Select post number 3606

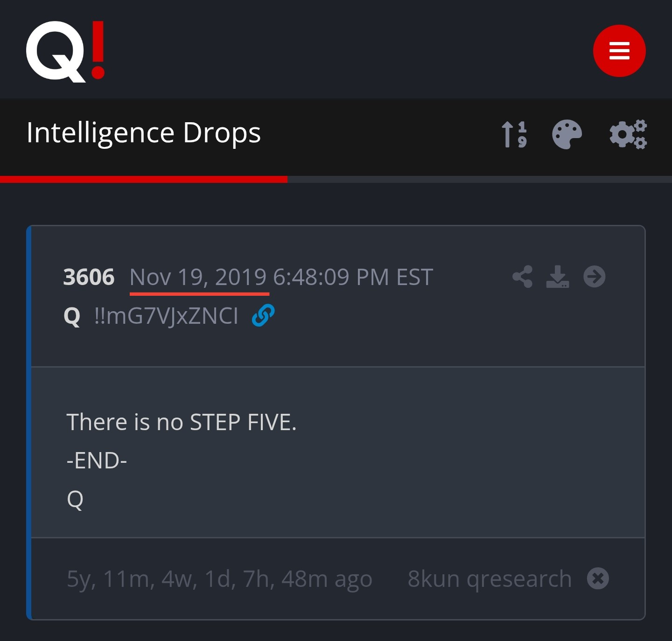[x=89, y=277]
